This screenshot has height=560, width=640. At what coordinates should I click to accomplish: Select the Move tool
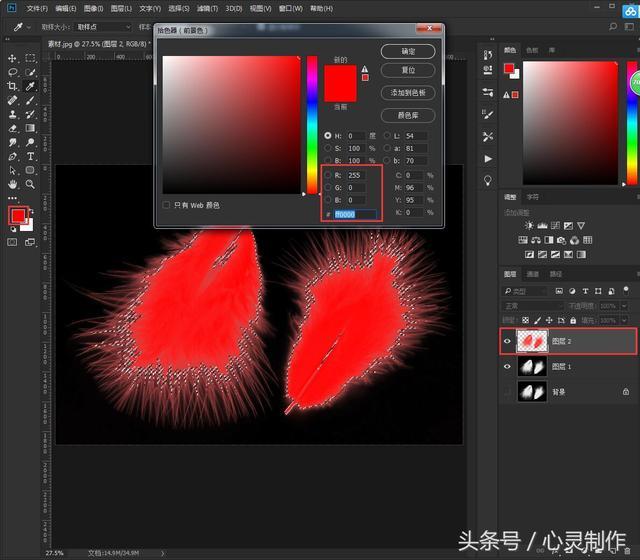click(12, 58)
